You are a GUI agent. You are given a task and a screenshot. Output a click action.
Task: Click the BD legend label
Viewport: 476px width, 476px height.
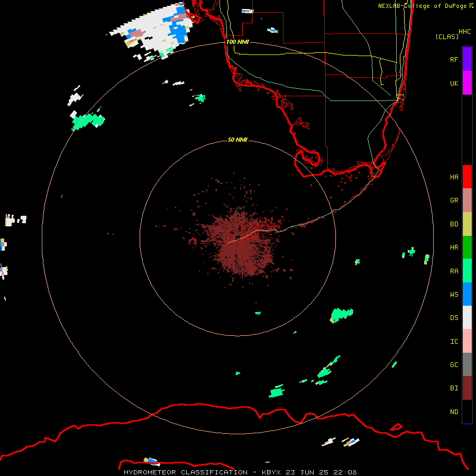(454, 224)
